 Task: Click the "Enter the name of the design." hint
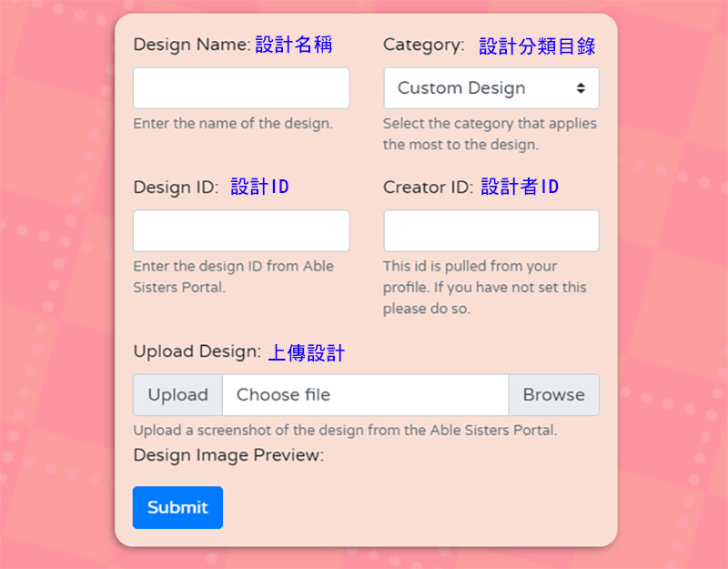point(233,124)
